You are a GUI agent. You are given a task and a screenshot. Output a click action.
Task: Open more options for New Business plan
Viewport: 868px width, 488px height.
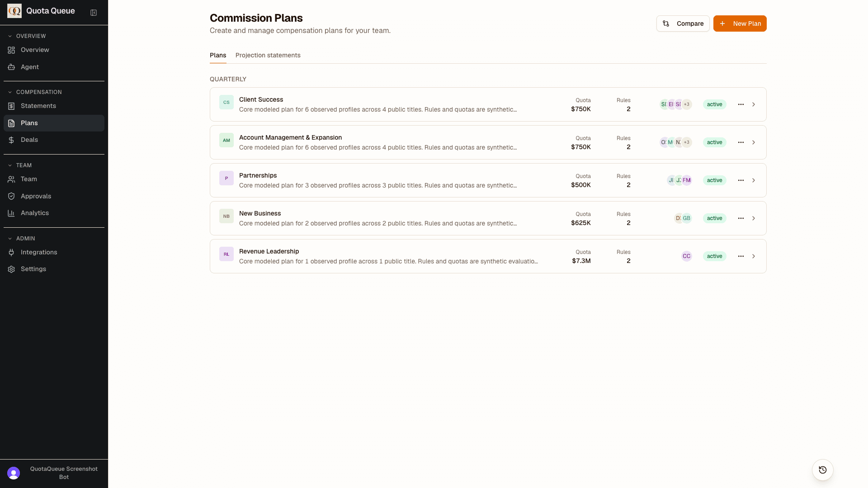[741, 218]
